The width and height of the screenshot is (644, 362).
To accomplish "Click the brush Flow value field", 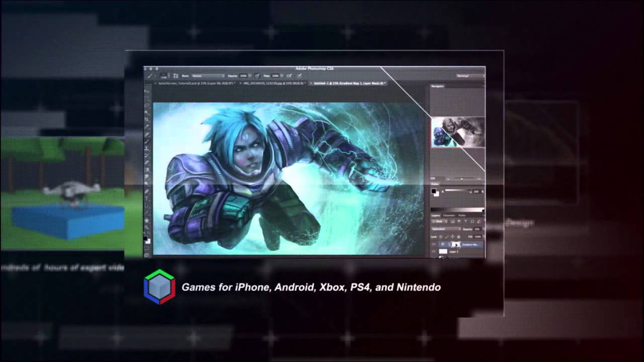I will pos(275,76).
